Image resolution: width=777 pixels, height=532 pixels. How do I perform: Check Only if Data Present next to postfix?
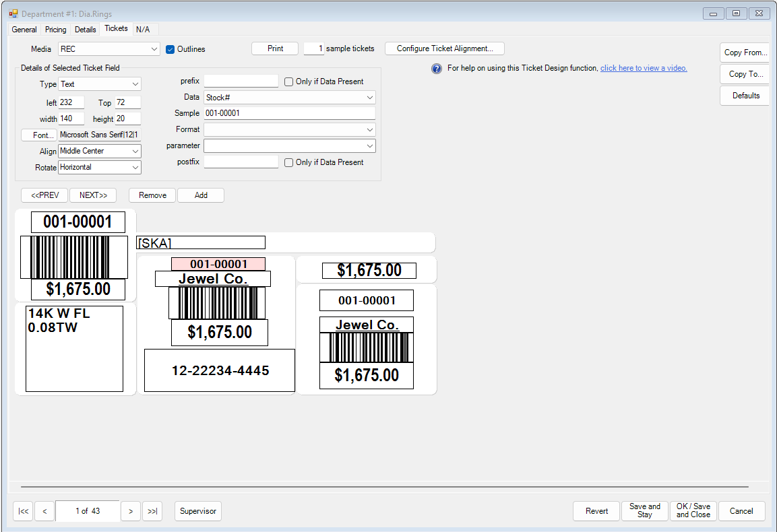pyautogui.click(x=287, y=162)
